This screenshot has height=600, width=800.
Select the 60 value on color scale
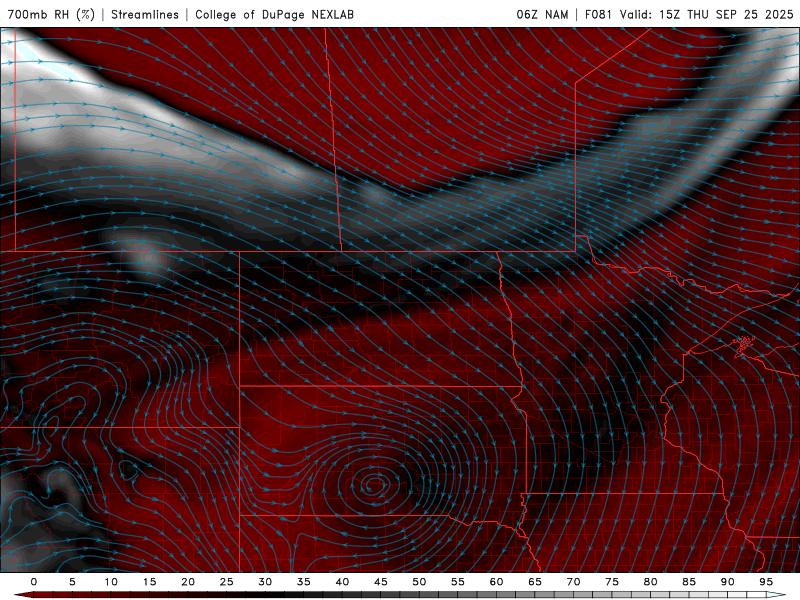point(496,582)
